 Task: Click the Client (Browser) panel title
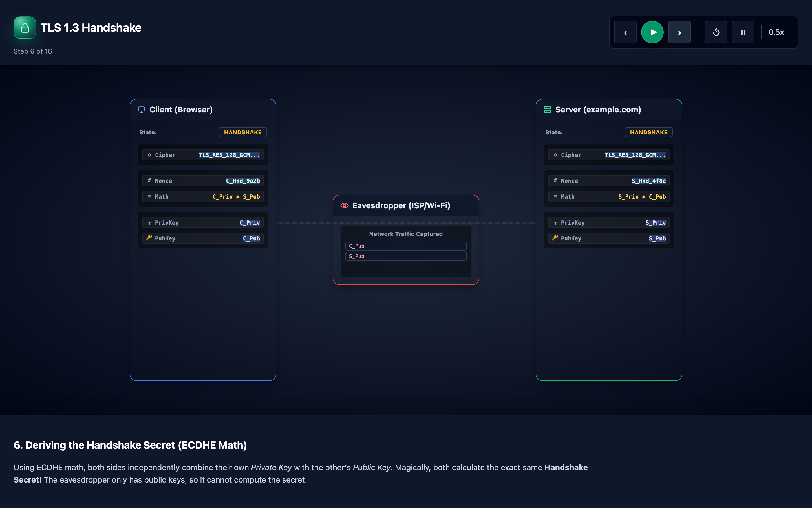tap(181, 110)
